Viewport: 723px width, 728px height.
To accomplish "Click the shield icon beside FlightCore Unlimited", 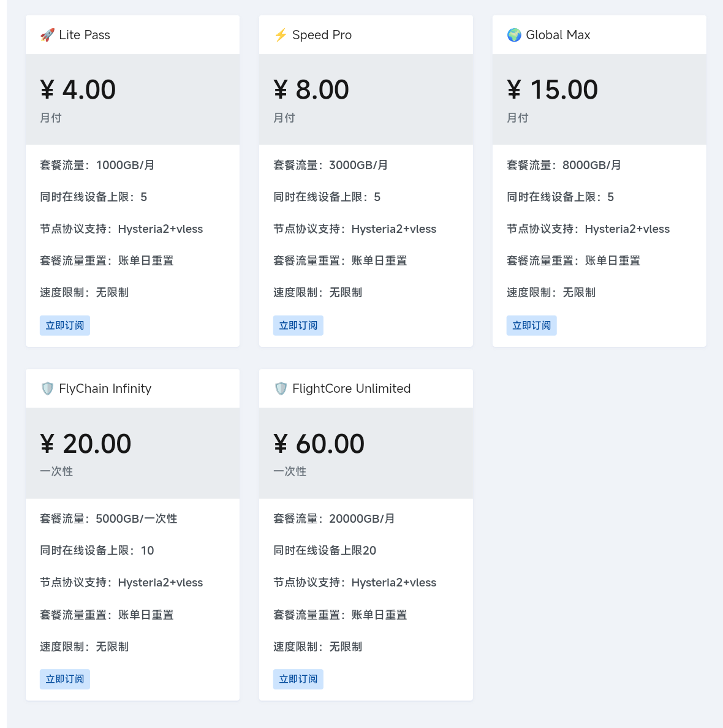I will [281, 389].
